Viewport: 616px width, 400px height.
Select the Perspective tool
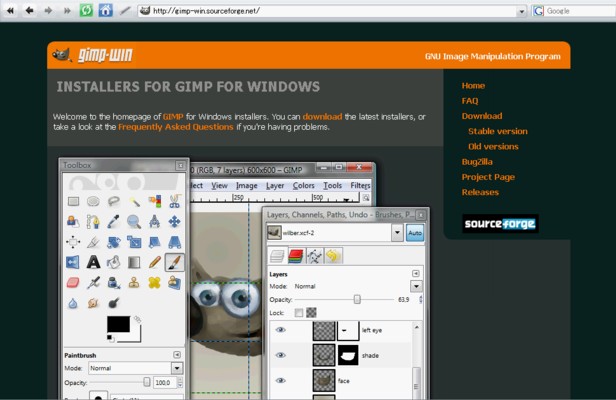[174, 242]
